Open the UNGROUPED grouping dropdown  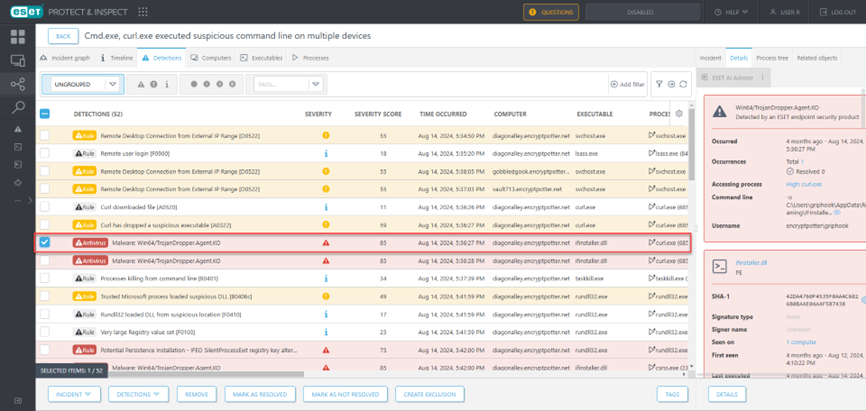click(x=85, y=85)
